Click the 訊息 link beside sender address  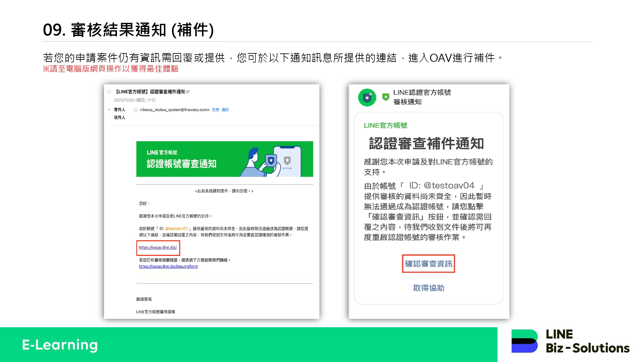tap(215, 110)
